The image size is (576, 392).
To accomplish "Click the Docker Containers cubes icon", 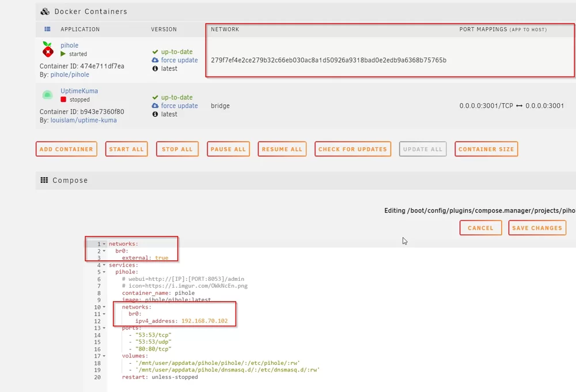I will [45, 12].
